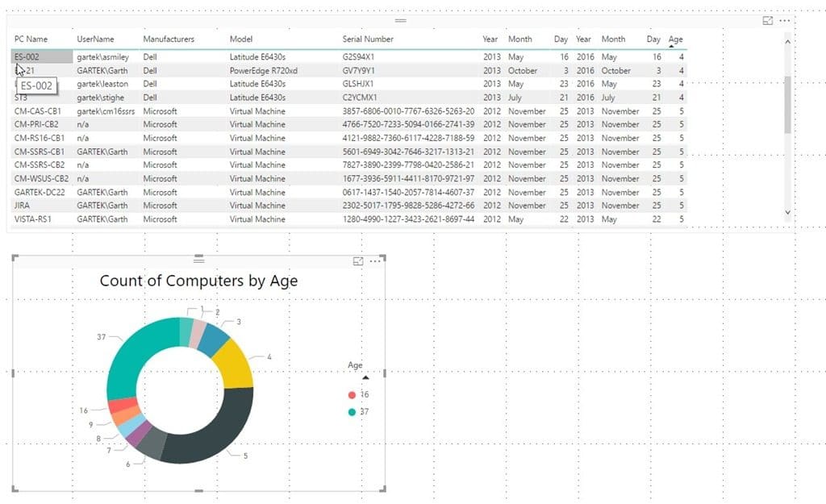Sort table by the PC Name header

31,39
